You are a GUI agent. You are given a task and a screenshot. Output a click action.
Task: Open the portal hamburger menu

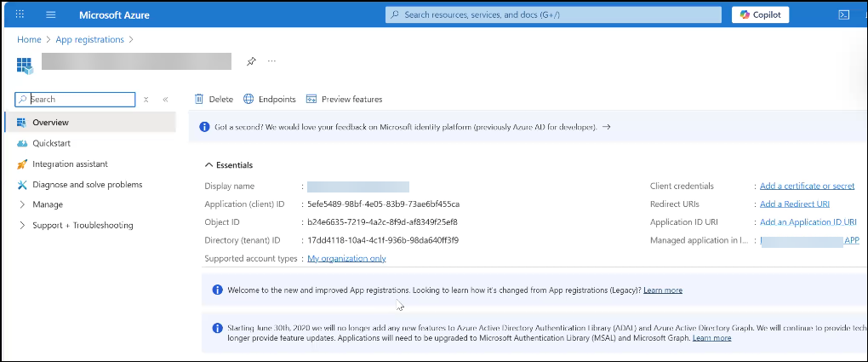(51, 14)
